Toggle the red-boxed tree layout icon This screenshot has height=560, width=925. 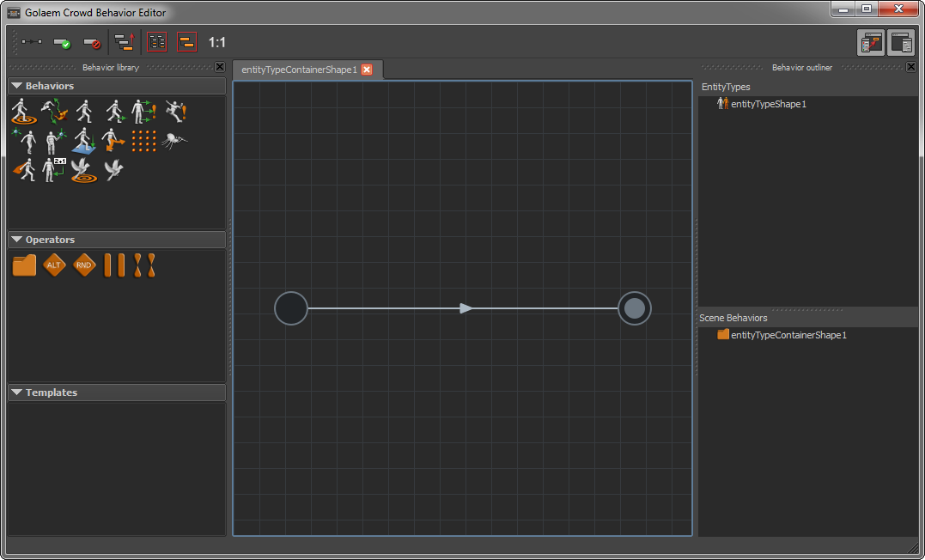(157, 42)
